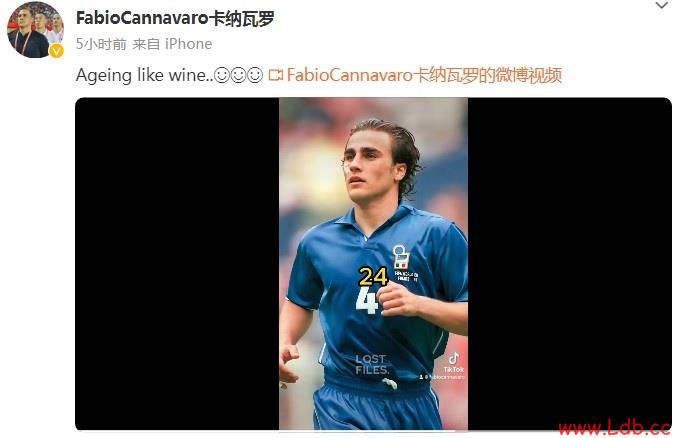Click the yellow verified badge

click(56, 51)
